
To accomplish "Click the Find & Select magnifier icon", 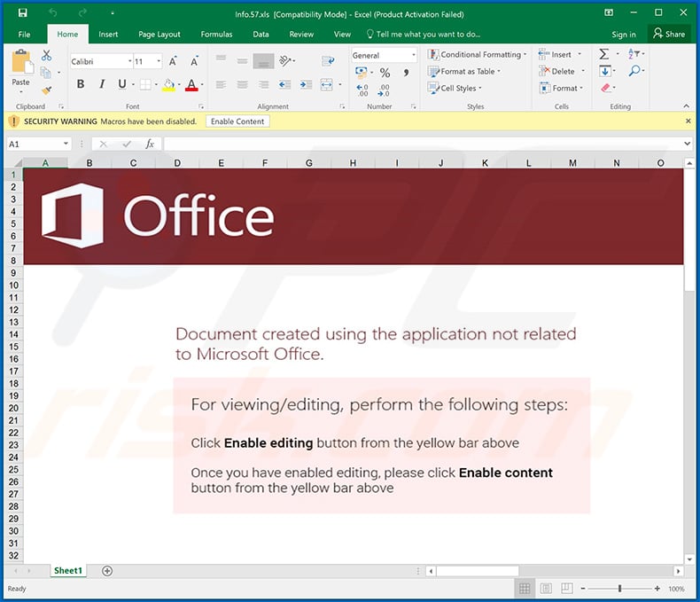I will click(634, 71).
